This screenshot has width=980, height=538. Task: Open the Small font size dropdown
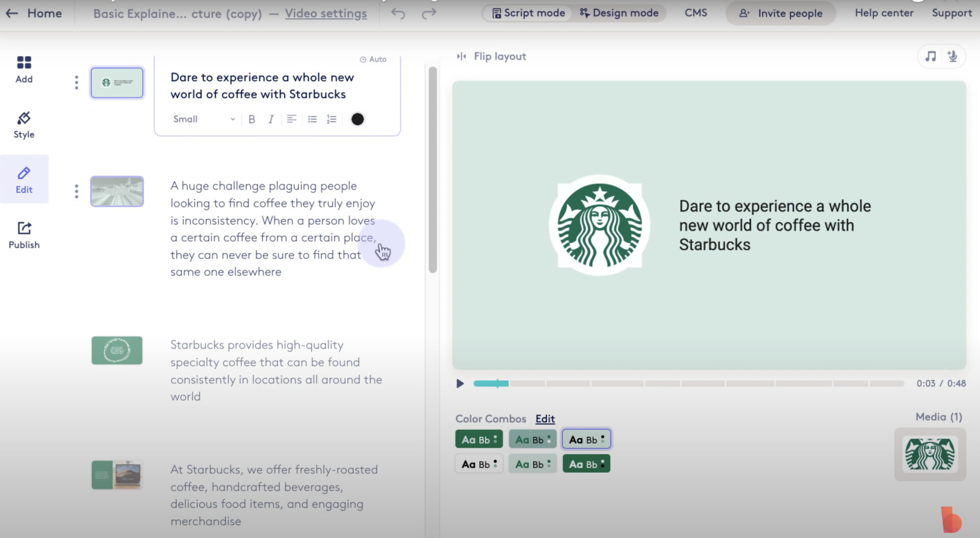tap(202, 119)
